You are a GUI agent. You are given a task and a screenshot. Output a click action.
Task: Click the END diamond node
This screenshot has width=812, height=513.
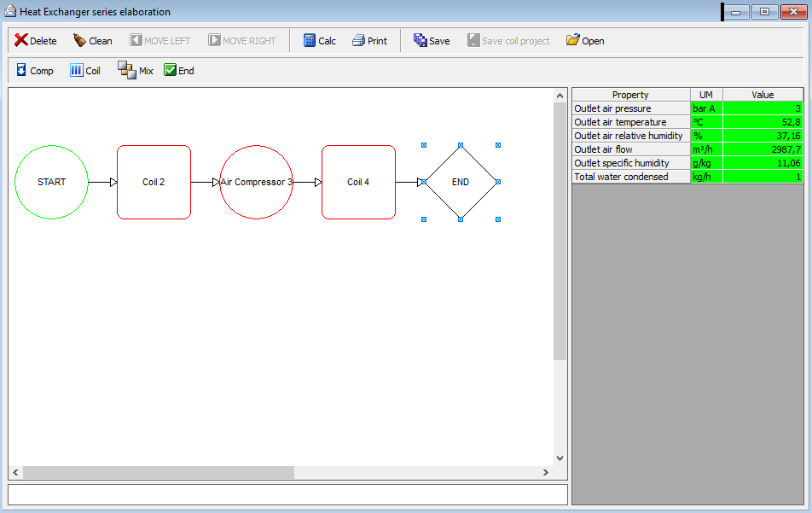coord(461,182)
